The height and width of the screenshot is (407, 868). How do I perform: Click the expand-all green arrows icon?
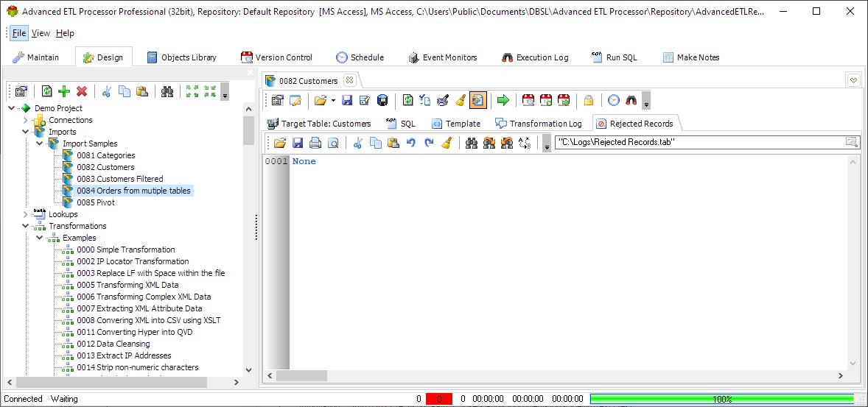192,92
